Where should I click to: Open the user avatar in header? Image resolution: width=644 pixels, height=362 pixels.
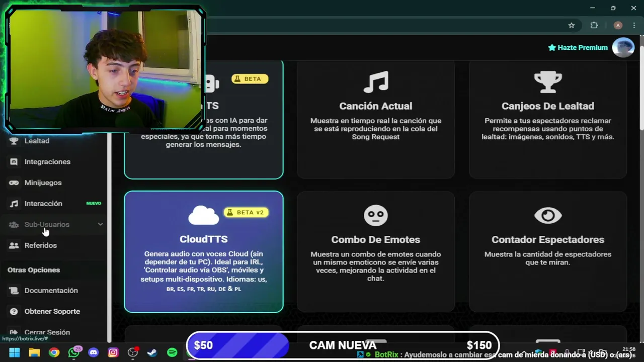pyautogui.click(x=623, y=47)
